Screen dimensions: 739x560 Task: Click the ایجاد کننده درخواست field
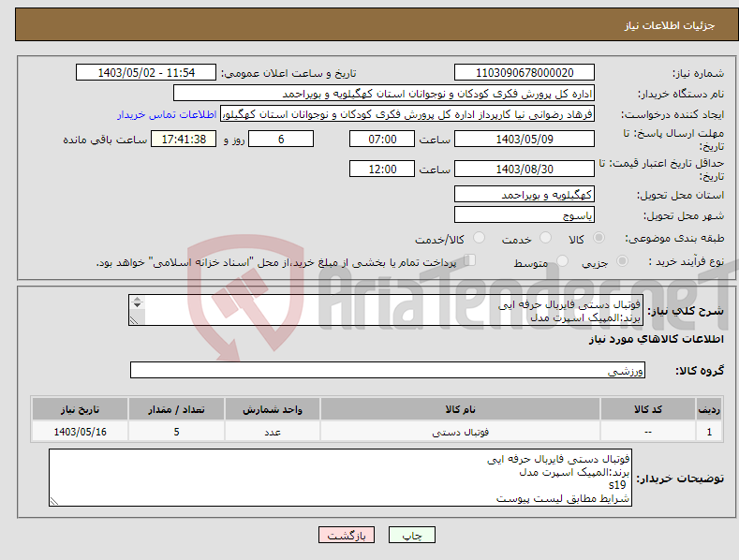click(407, 114)
